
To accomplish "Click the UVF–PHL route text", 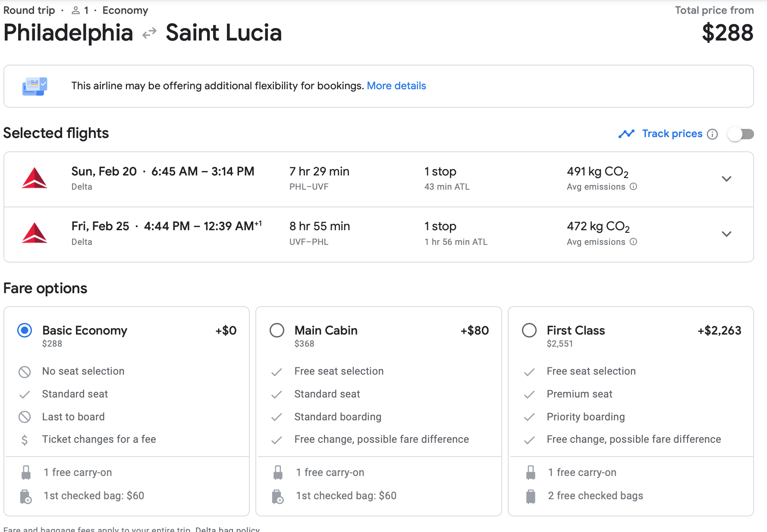I will (309, 242).
